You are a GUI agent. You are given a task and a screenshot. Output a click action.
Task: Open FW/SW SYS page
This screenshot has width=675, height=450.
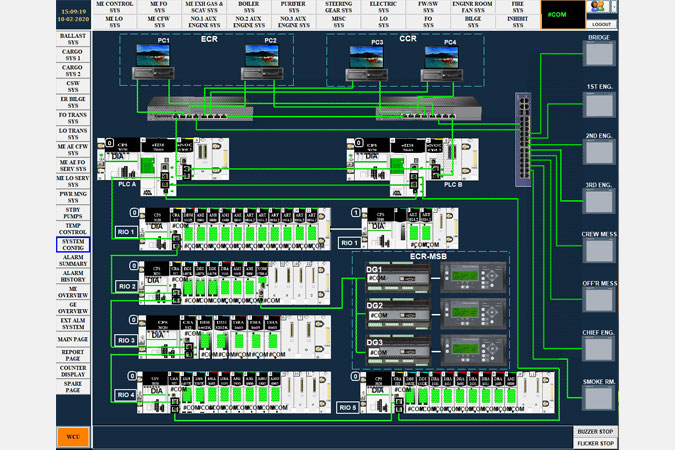pos(428,7)
